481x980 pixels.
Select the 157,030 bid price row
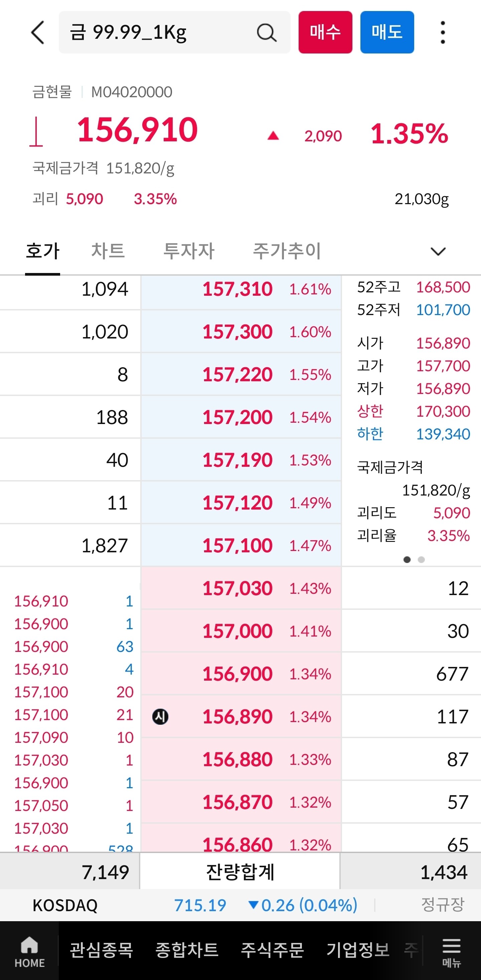pyautogui.click(x=241, y=588)
